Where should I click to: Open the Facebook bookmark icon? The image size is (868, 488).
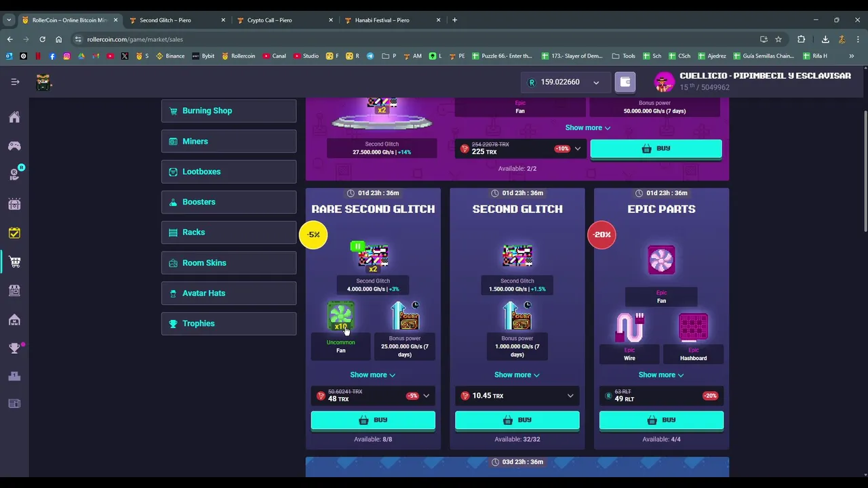[52, 56]
